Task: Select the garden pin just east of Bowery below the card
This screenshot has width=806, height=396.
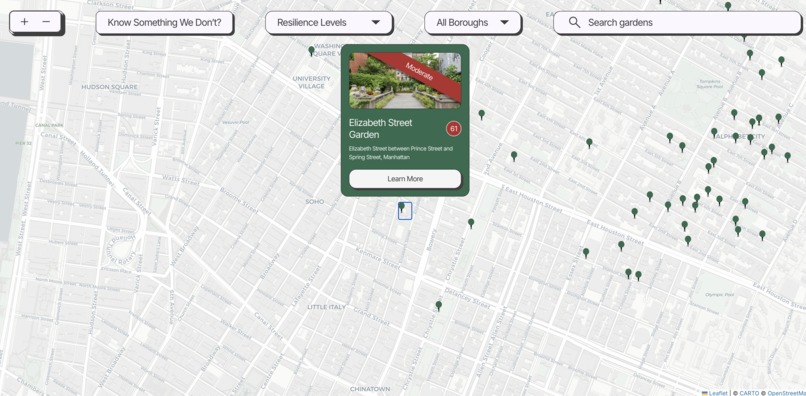Action: tap(471, 223)
